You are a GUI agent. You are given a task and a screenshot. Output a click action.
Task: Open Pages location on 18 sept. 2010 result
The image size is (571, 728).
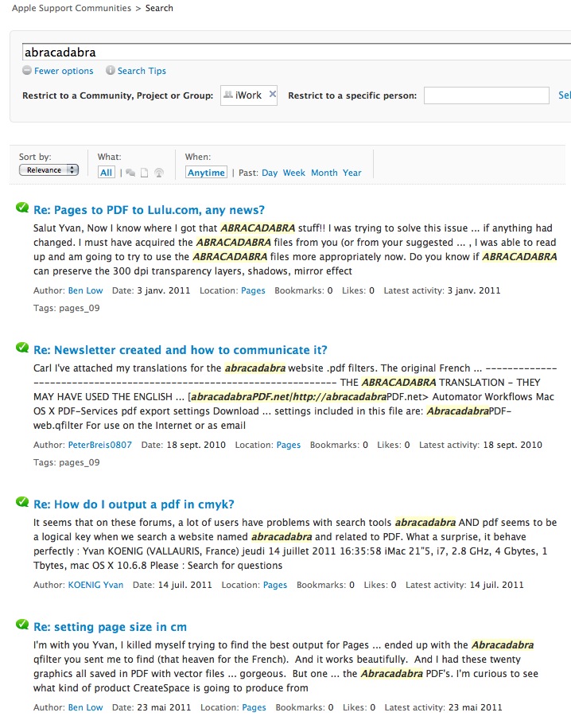coord(289,445)
